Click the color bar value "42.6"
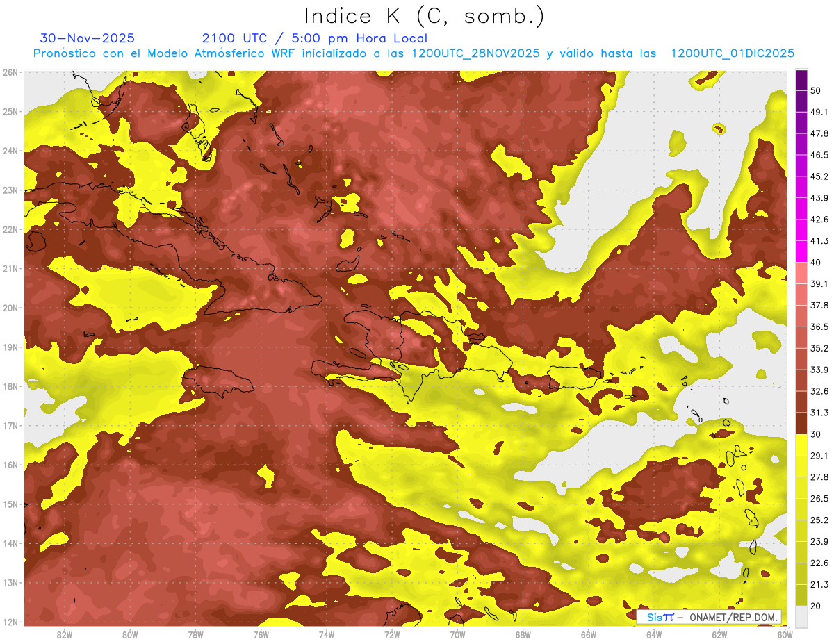The image size is (834, 644). click(x=819, y=220)
